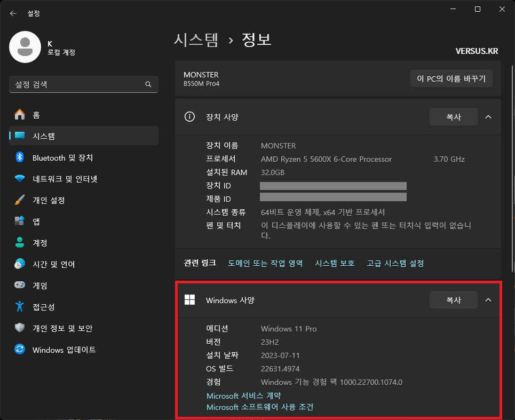Open 개인 설정 page
This screenshot has width=515, height=420.
(x=84, y=200)
